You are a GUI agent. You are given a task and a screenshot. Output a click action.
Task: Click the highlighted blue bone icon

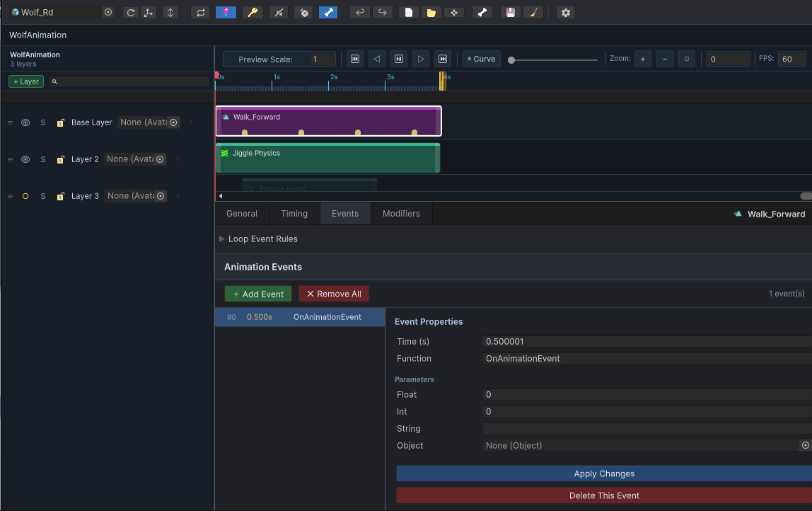328,13
